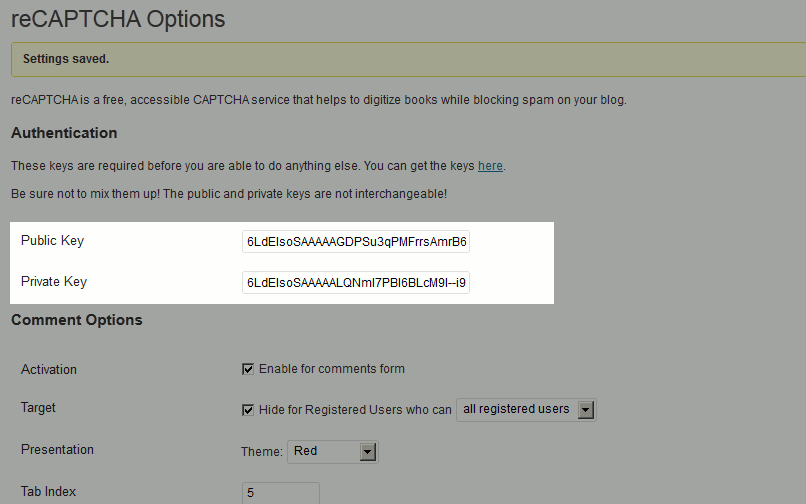The image size is (806, 504).
Task: Click the 'Public Key' label
Action: (x=52, y=241)
